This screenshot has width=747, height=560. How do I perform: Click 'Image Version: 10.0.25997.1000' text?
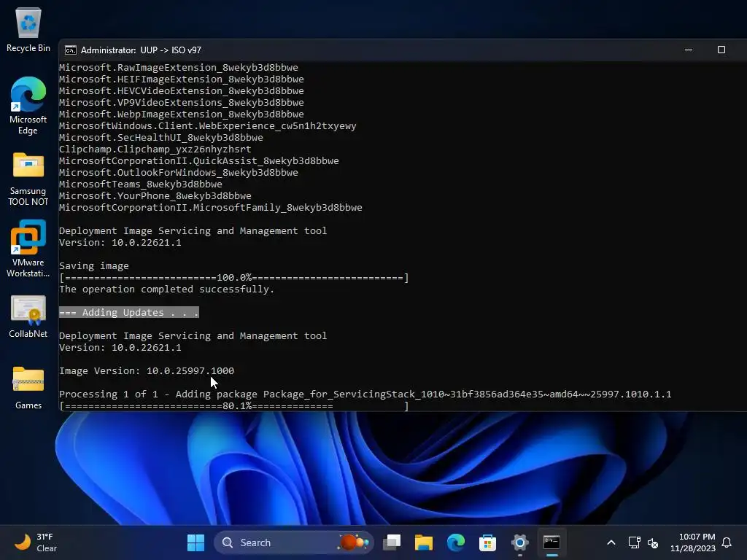pos(147,370)
